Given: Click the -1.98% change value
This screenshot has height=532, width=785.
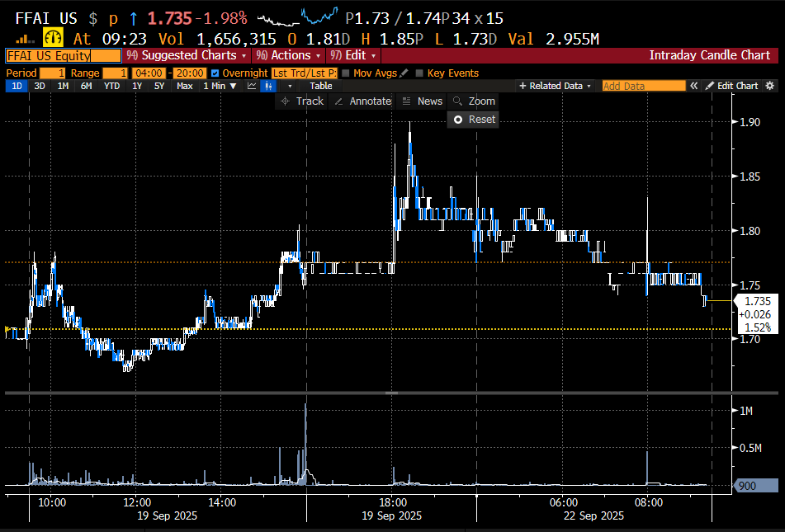Looking at the screenshot, I should click(220, 18).
